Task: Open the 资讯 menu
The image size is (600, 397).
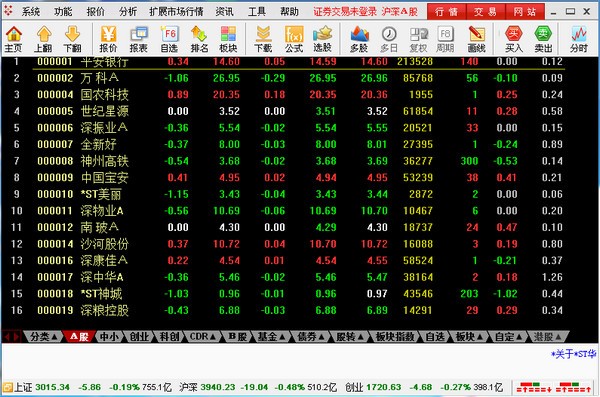Action: (x=224, y=11)
